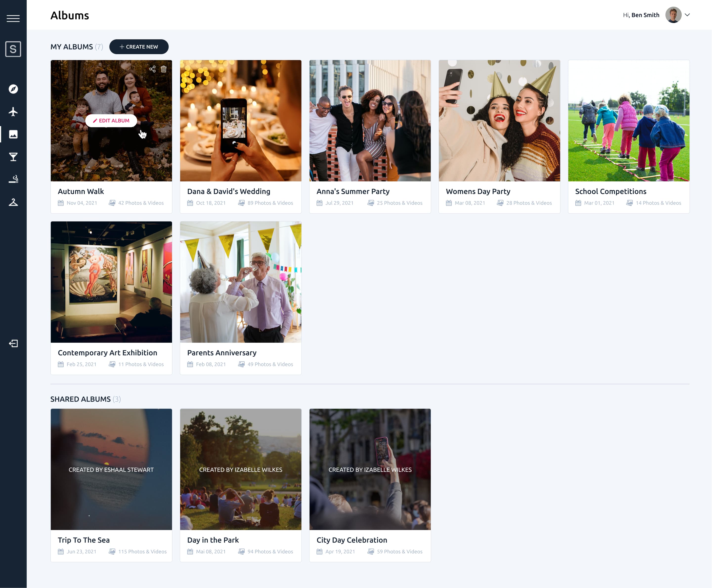Screen dimensions: 712x588
Task: Click the 'Feb 08, 2021' date text
Action: (211, 364)
